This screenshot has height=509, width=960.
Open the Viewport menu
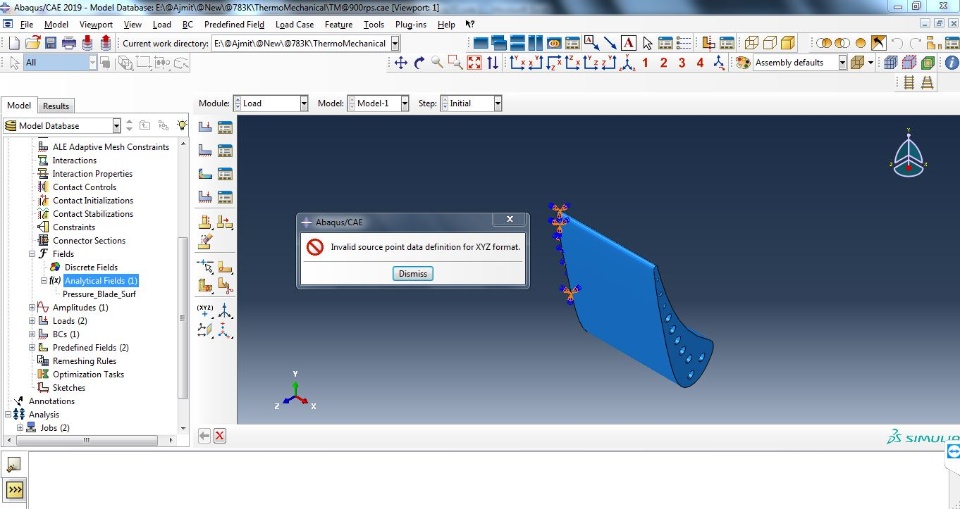96,25
